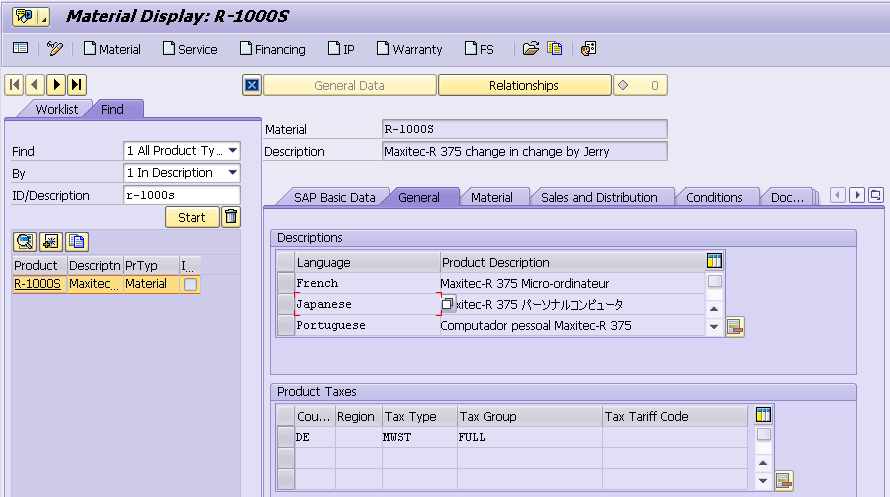890x497 pixels.
Task: Create new Material document icon
Action: tap(112, 49)
